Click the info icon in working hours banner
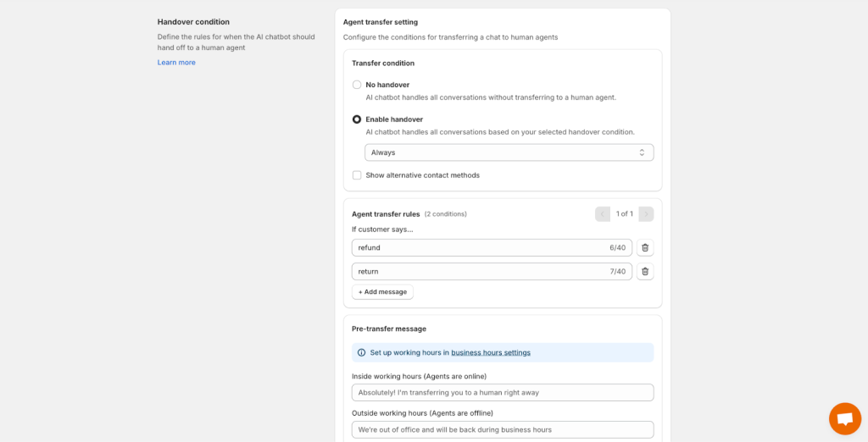Screen dimensions: 868x442 pyautogui.click(x=361, y=352)
